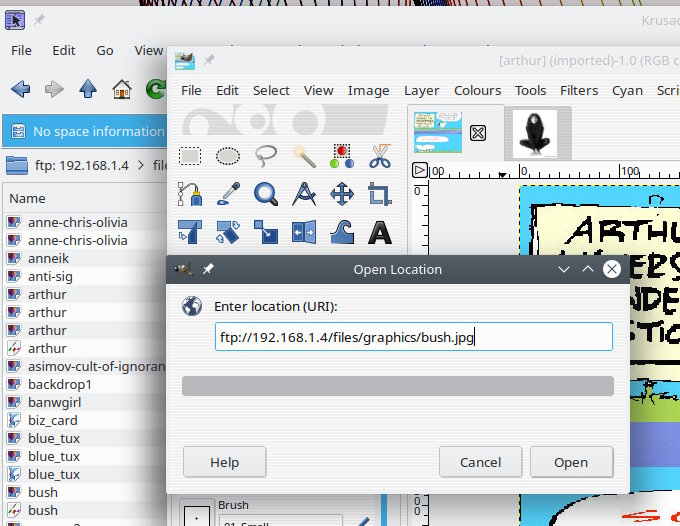The image size is (680, 526).
Task: Open GIMP Filters menu
Action: point(579,90)
